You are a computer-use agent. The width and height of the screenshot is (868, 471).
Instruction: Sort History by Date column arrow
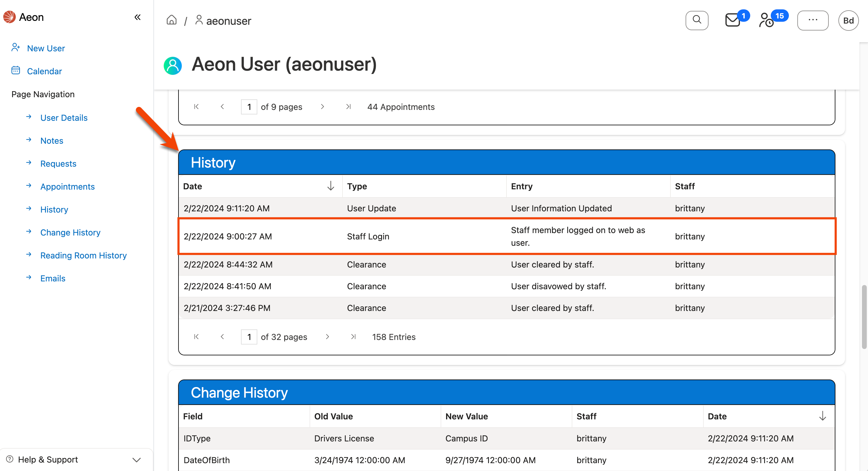click(330, 186)
